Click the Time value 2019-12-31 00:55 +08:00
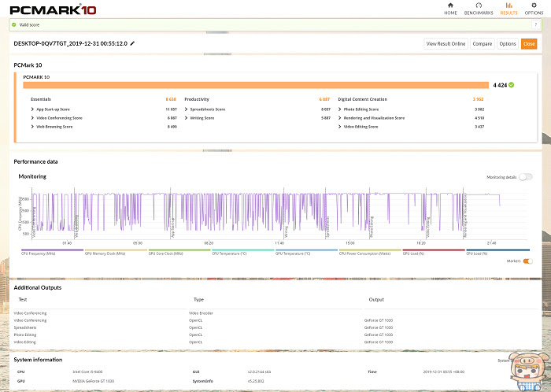This screenshot has height=392, width=551. [x=443, y=372]
